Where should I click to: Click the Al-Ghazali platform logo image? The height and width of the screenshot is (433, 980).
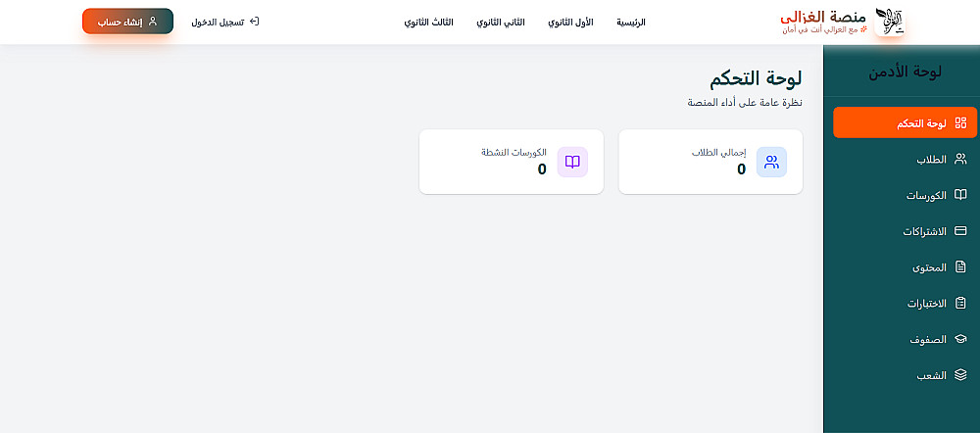click(889, 21)
